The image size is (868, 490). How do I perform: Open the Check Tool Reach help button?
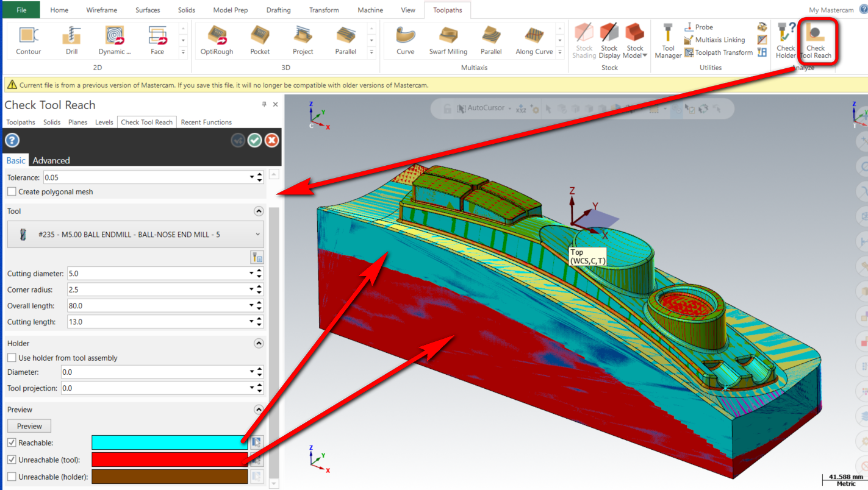coord(12,141)
